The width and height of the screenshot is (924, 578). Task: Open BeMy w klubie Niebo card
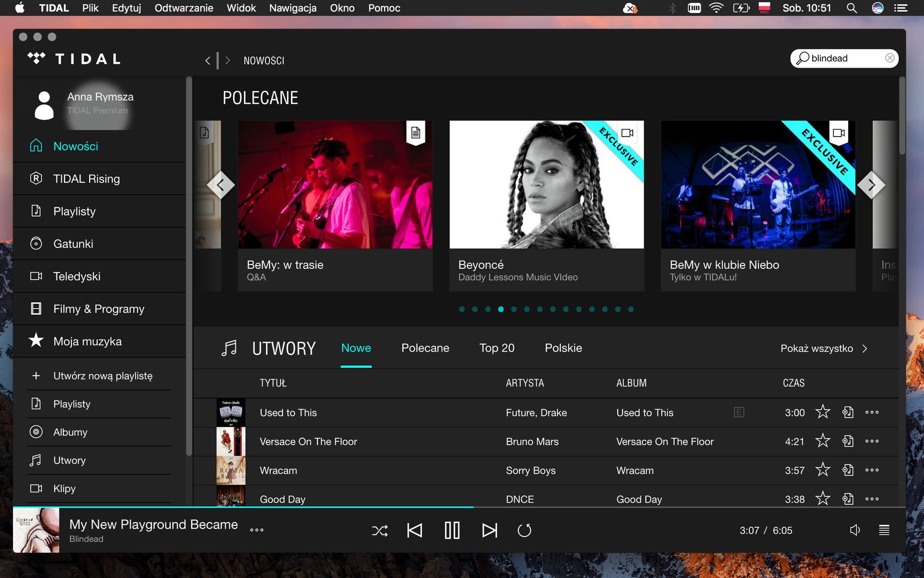coord(758,206)
